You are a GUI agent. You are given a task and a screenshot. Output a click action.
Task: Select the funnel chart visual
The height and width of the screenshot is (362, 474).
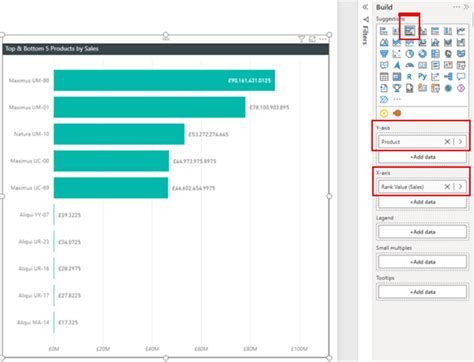[x=384, y=54]
